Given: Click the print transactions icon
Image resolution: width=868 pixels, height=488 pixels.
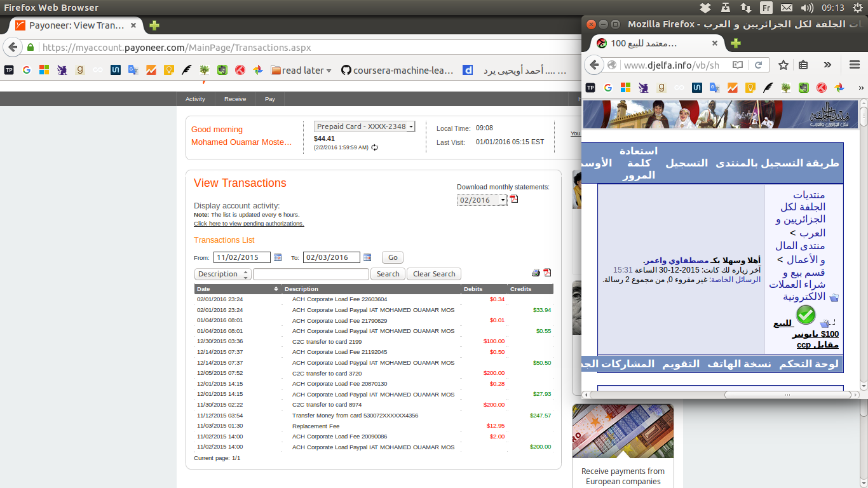Looking at the screenshot, I should point(536,273).
